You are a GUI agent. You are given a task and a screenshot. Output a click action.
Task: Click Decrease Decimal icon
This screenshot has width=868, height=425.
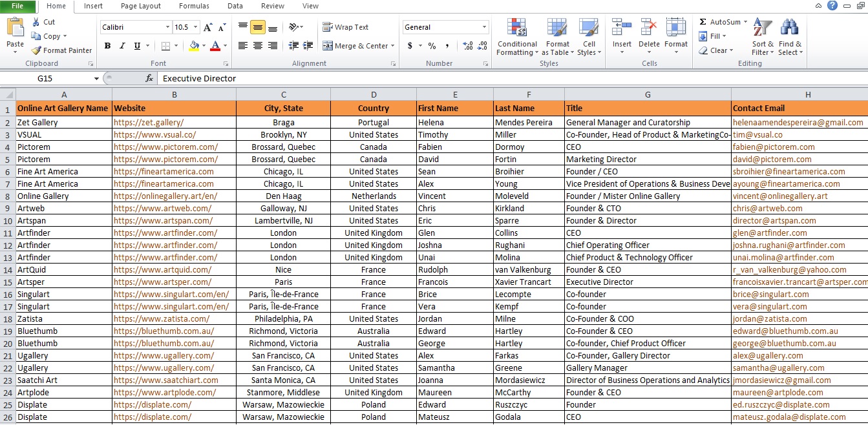483,46
